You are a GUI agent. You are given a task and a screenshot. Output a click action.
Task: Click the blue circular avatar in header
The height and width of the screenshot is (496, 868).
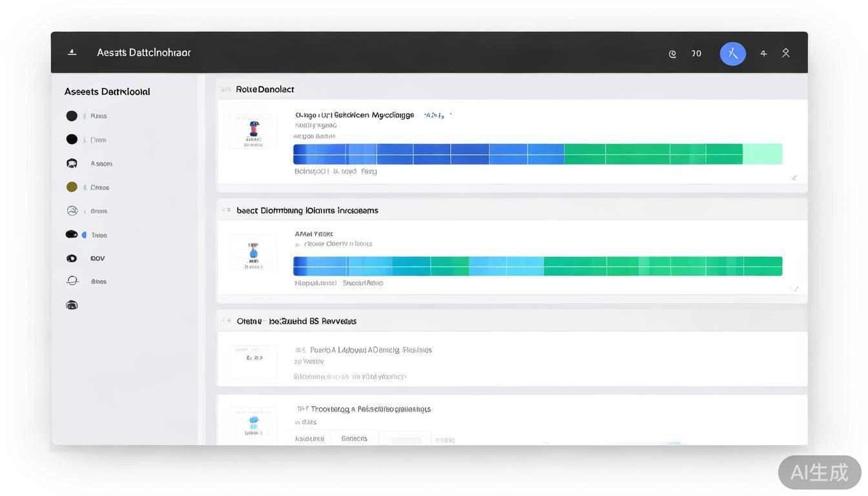[732, 54]
